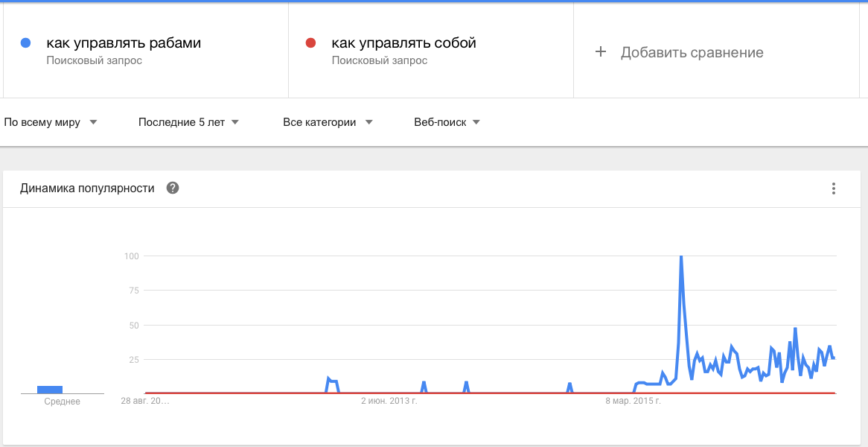Open the chart options three-dot menu
868x447 pixels.
point(833,188)
